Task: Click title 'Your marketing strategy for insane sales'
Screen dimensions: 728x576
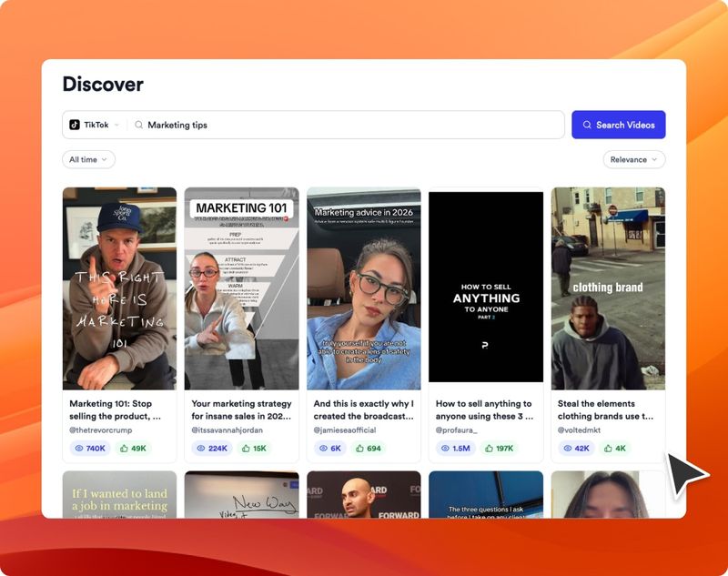Action: pyautogui.click(x=241, y=409)
